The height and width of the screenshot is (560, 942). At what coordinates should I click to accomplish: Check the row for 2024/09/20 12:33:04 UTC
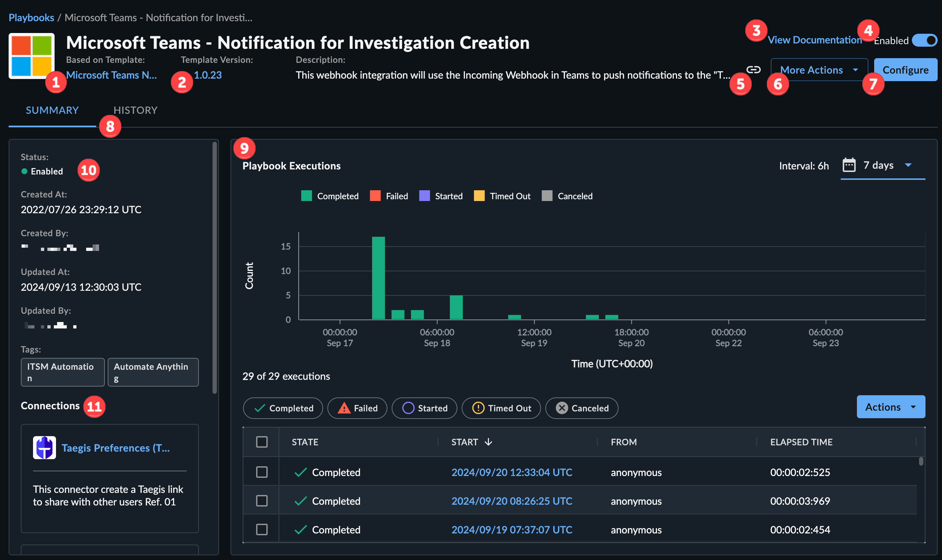tap(261, 472)
